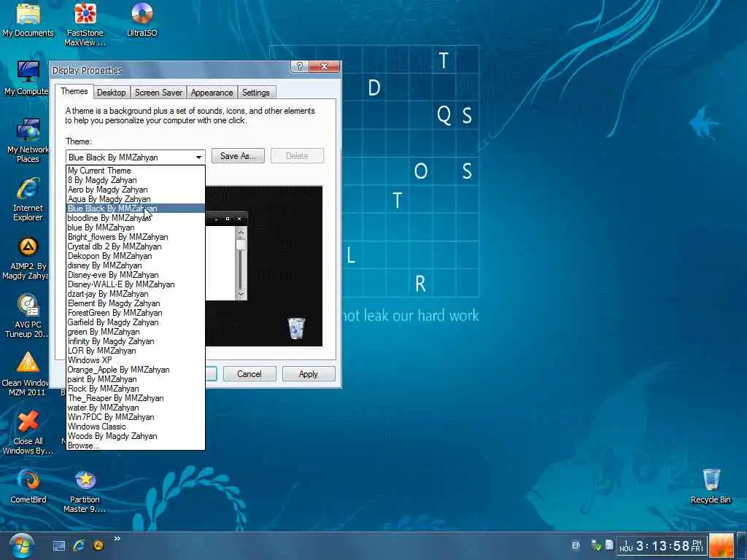Viewport: 747px width, 560px height.
Task: Click the Apply button
Action: (x=309, y=374)
